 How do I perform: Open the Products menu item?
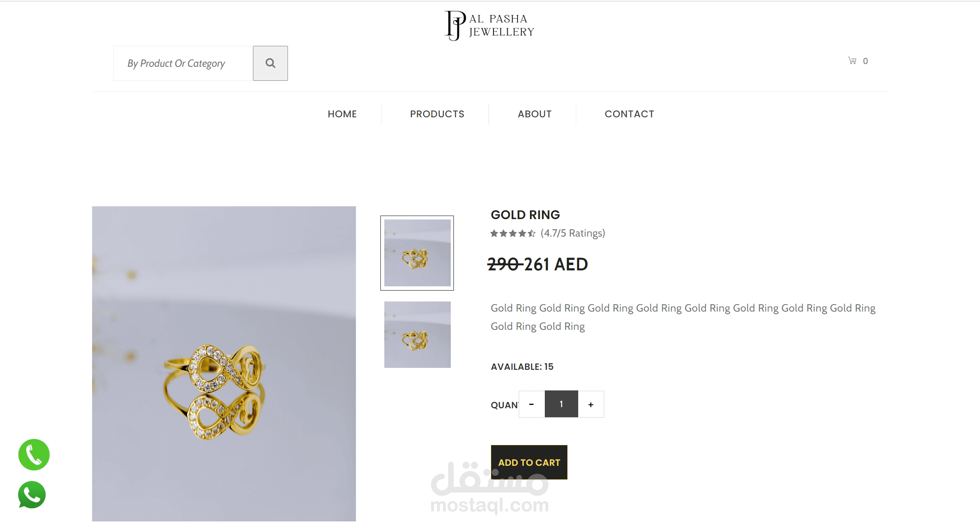point(437,114)
